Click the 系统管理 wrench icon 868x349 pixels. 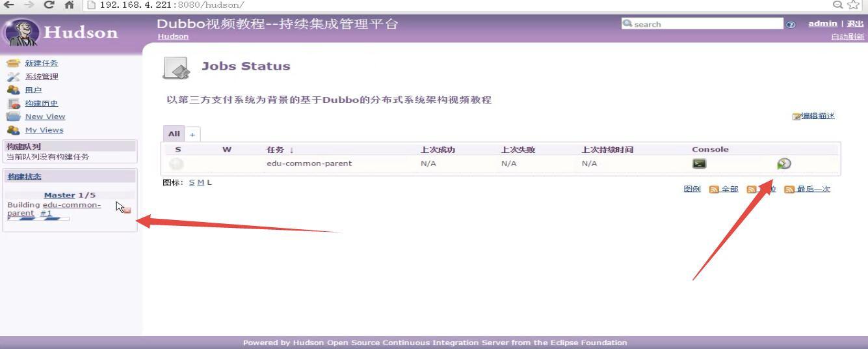[13, 77]
